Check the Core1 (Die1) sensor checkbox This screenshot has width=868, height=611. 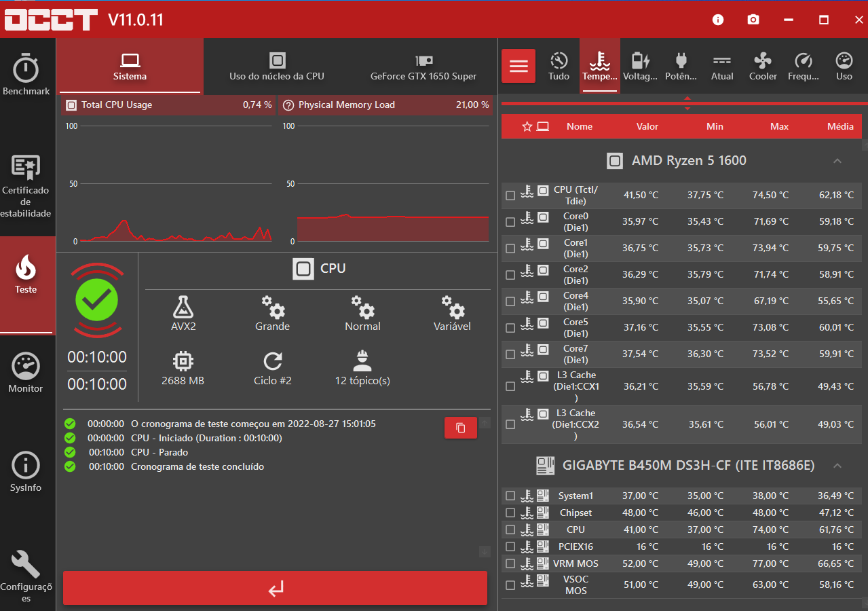(x=510, y=248)
